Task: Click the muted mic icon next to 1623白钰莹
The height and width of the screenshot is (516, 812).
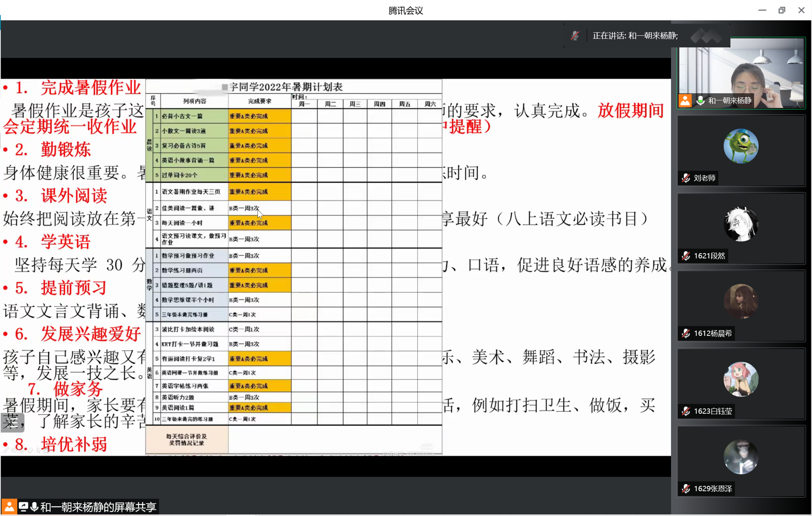Action: 686,411
